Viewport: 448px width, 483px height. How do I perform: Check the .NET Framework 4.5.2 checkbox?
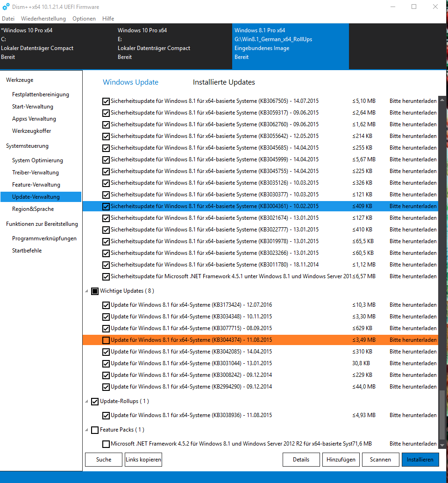(106, 444)
